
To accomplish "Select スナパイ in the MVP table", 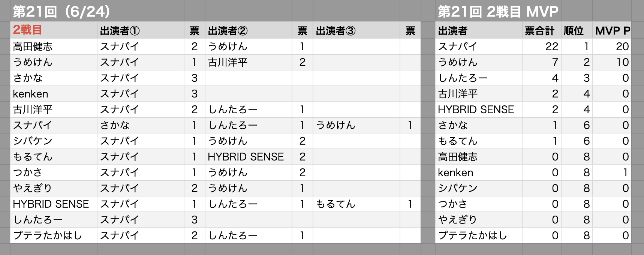I will (x=479, y=46).
